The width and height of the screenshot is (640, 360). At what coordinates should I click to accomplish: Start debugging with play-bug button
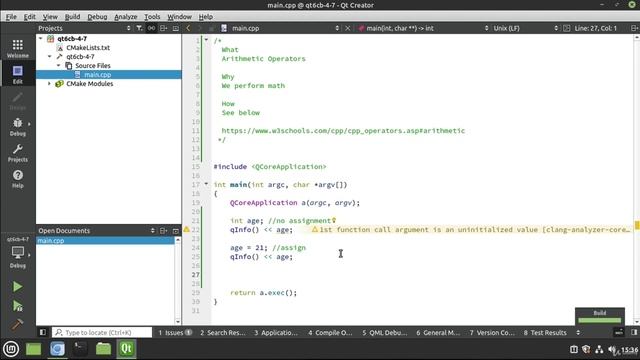pyautogui.click(x=18, y=306)
